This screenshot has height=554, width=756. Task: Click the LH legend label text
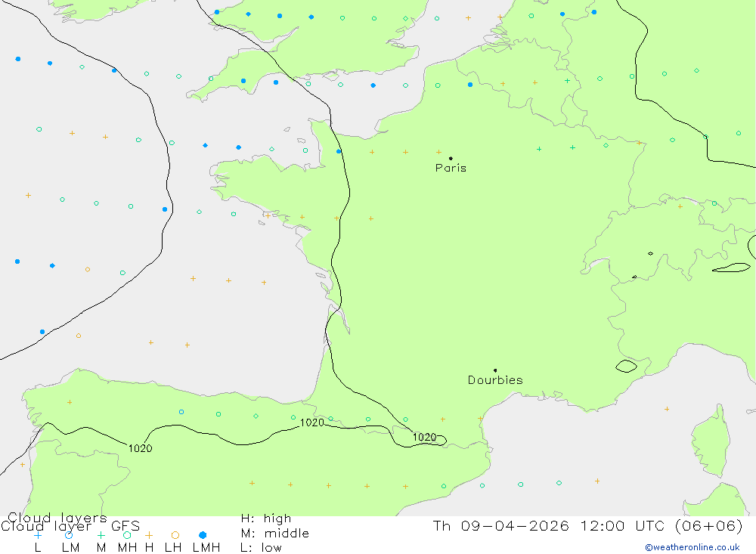173,548
